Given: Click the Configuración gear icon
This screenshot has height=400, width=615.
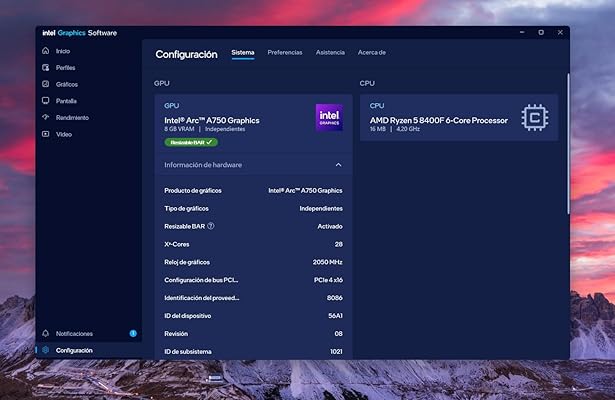Looking at the screenshot, I should coord(45,350).
